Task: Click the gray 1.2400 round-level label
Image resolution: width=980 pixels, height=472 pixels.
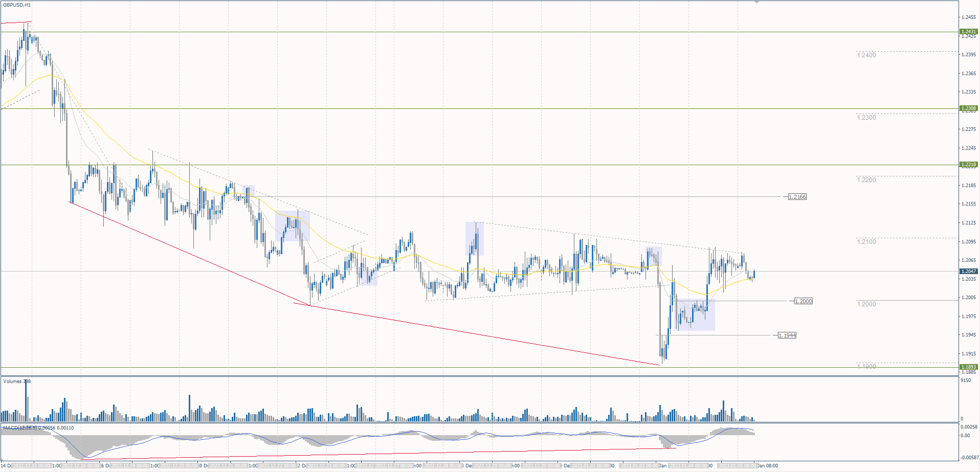Action: tap(866, 55)
